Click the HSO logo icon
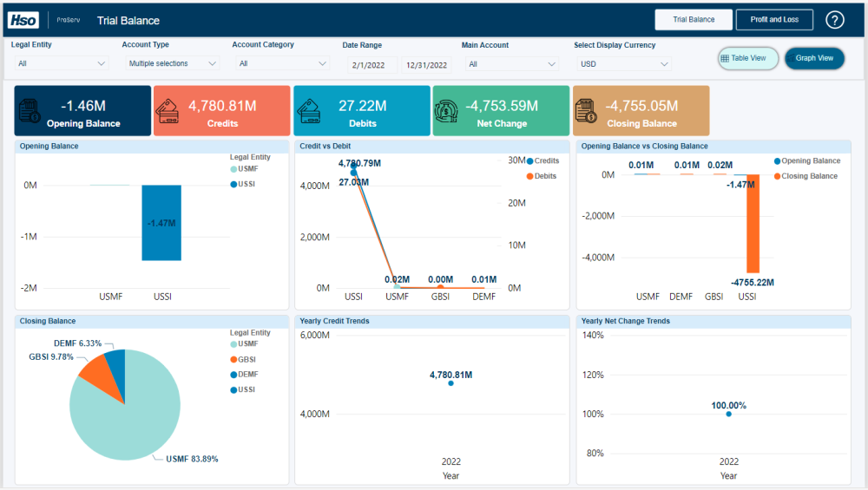This screenshot has width=868, height=490. [23, 21]
